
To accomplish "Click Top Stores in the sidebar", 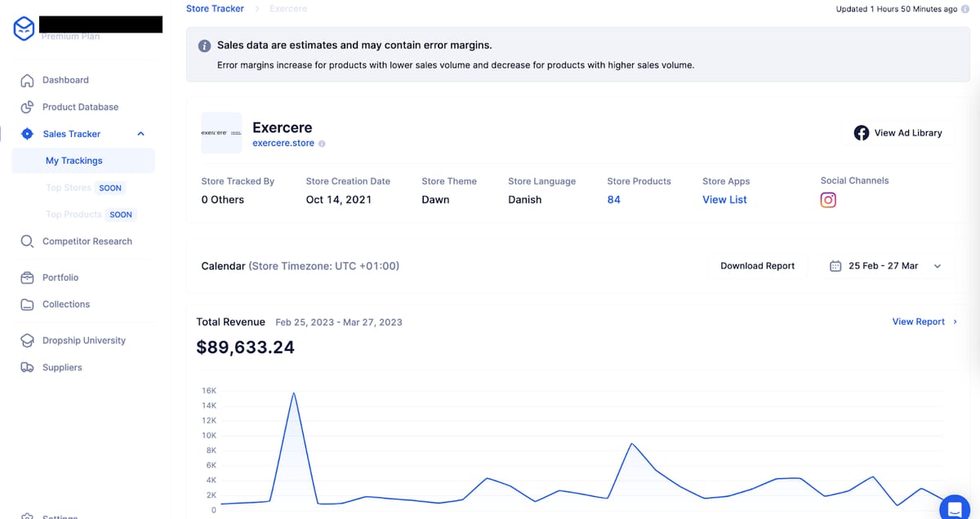I will [x=69, y=188].
